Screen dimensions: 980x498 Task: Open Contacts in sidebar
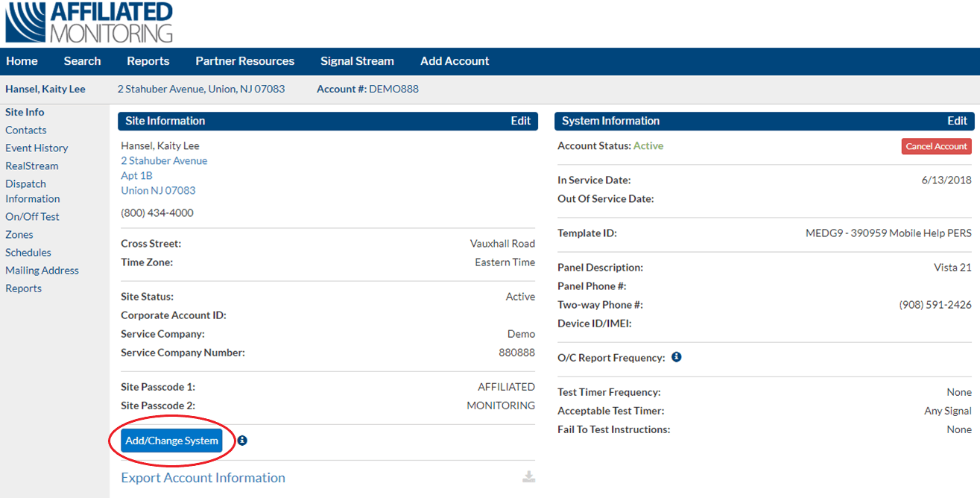(26, 130)
